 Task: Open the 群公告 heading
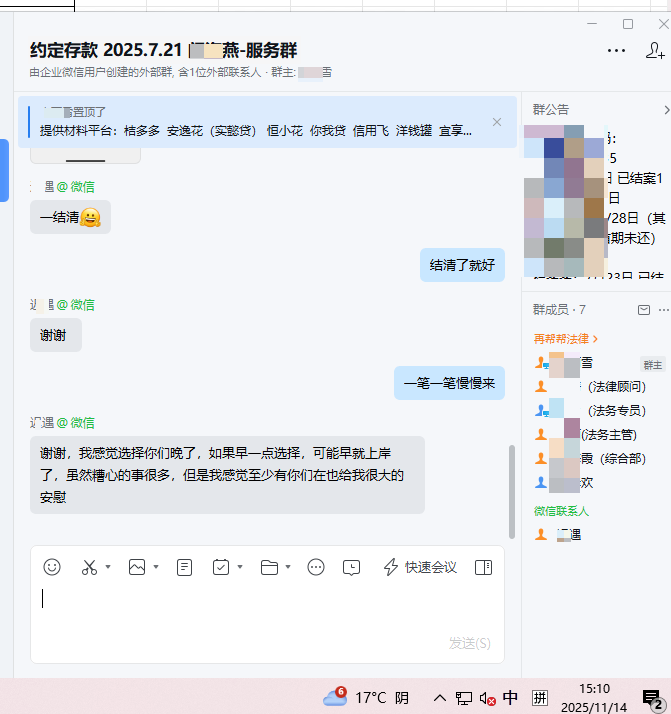551,110
